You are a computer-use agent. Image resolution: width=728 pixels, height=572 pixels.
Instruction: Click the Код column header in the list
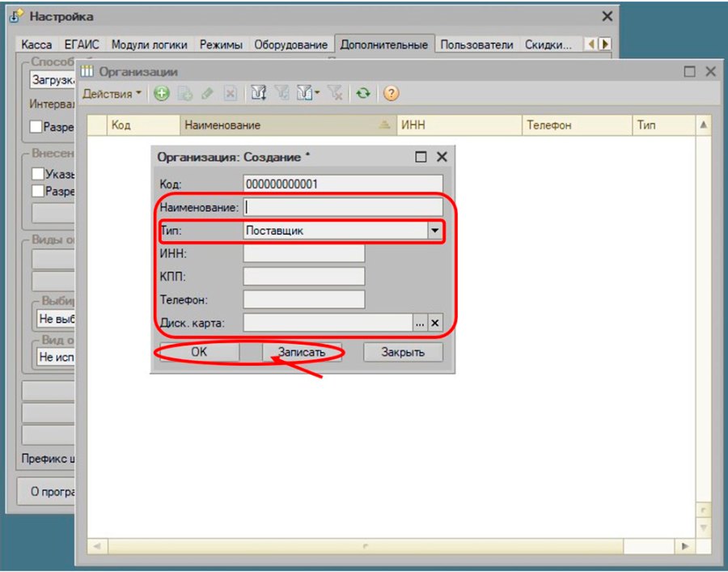tap(143, 125)
